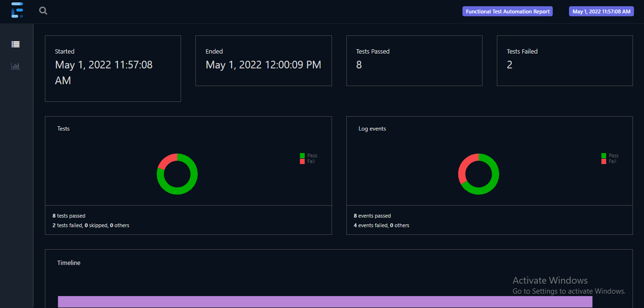The height and width of the screenshot is (308, 644).
Task: Click the search magnifier icon
Action: pyautogui.click(x=43, y=10)
